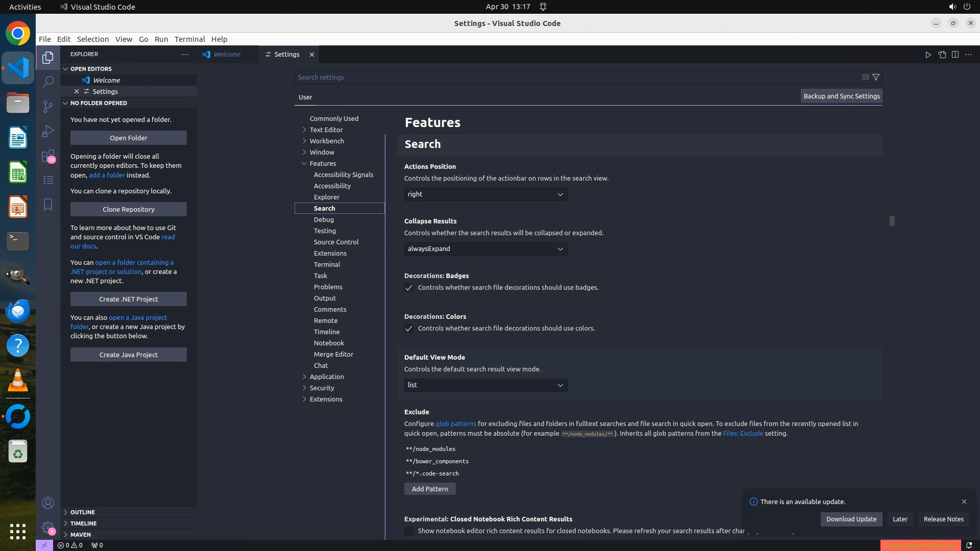Image resolution: width=980 pixels, height=551 pixels.
Task: Open Settings (JSON) icon in editor toolbar
Action: click(942, 55)
